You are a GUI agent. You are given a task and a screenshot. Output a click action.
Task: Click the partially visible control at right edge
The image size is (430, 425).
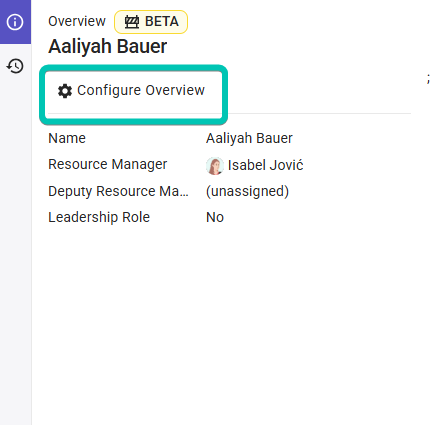pyautogui.click(x=428, y=79)
